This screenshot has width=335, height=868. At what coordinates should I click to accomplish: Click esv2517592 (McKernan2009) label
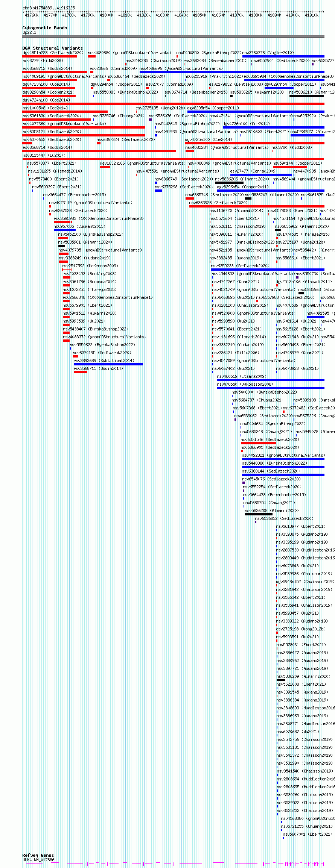click(90, 266)
